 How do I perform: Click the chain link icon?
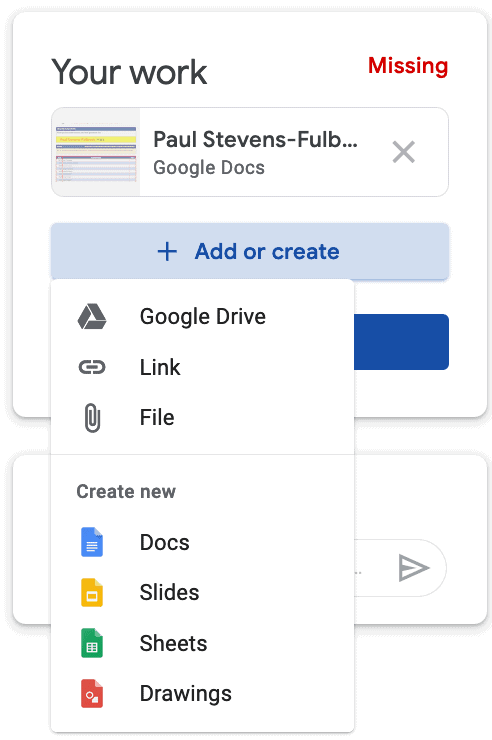tap(92, 367)
